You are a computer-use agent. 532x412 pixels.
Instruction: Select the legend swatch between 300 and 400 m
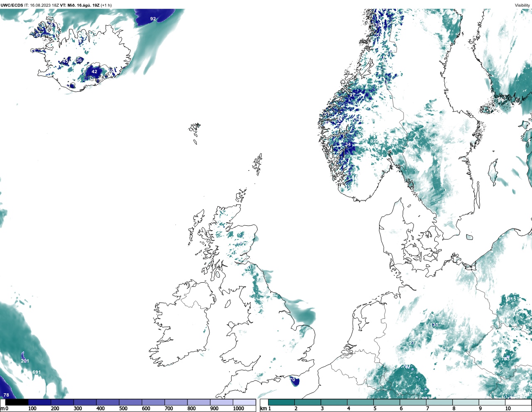[85, 402]
